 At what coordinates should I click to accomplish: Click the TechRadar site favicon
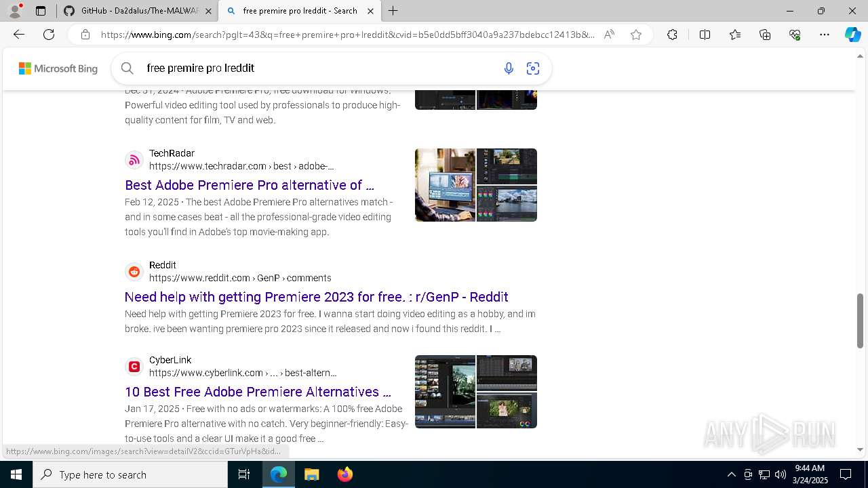pos(134,160)
